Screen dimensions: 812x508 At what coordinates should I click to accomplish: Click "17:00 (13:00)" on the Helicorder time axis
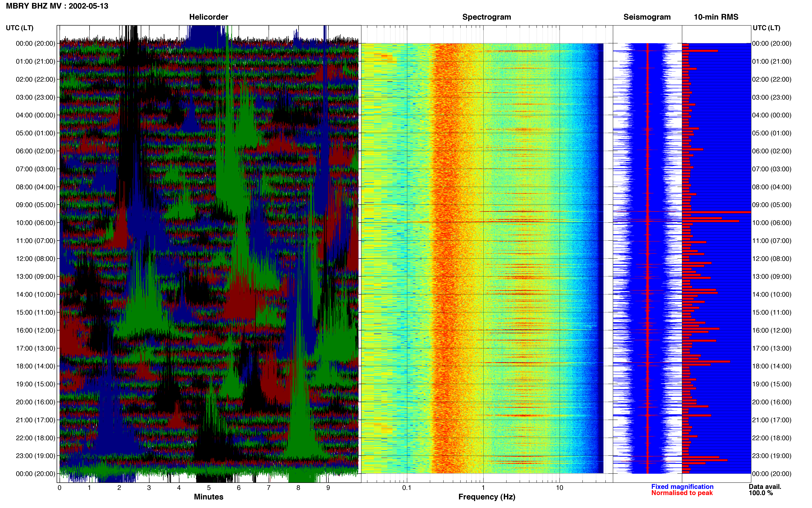click(x=36, y=348)
